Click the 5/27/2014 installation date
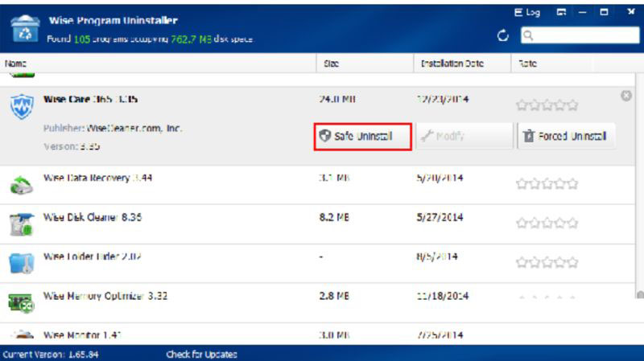 coord(440,217)
